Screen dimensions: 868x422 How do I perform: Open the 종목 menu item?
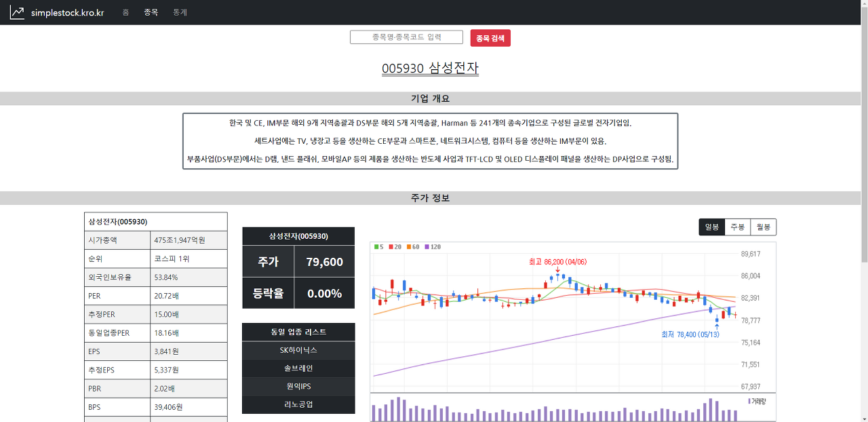(x=151, y=12)
